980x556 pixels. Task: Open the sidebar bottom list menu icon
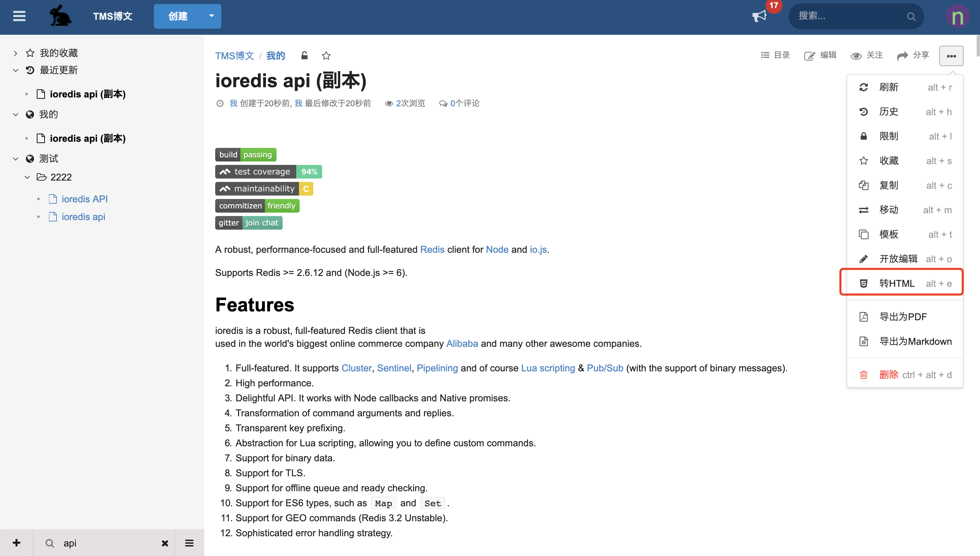tap(189, 543)
